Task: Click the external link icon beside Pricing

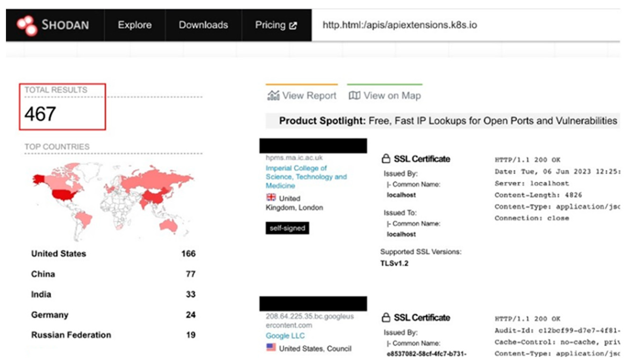Action: [x=293, y=25]
